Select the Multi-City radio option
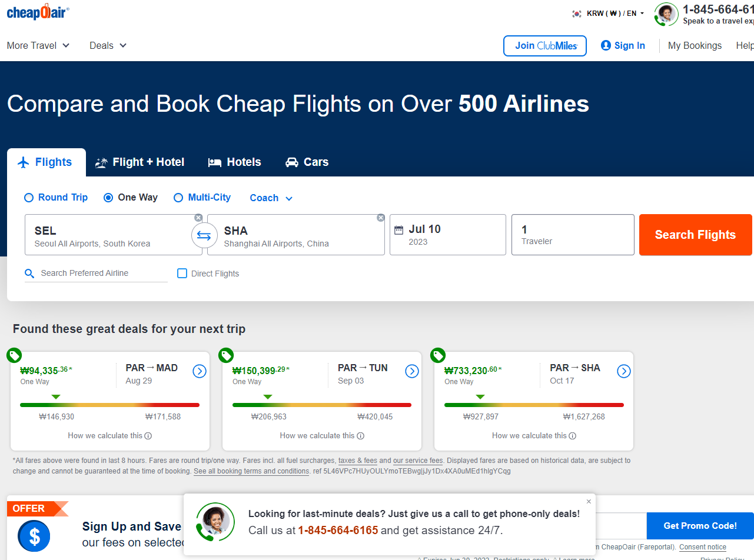Viewport: 754px width, 560px height. 178,198
